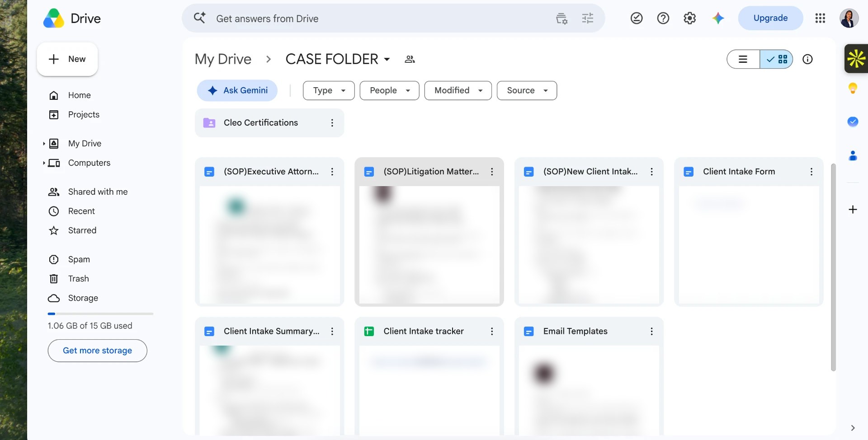Switch to list layout view

tap(743, 59)
